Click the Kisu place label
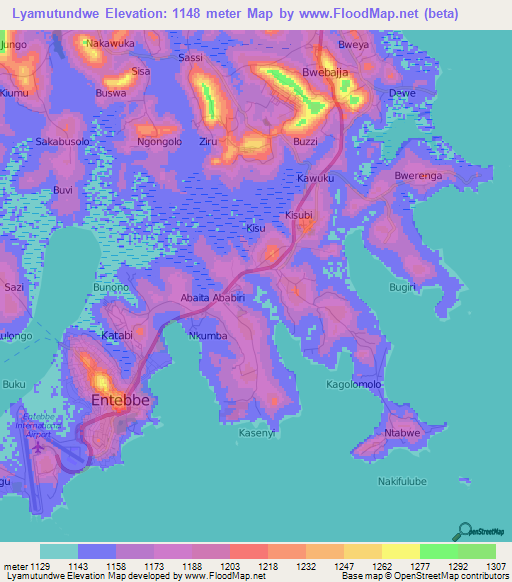The width and height of the screenshot is (512, 582). tap(256, 228)
